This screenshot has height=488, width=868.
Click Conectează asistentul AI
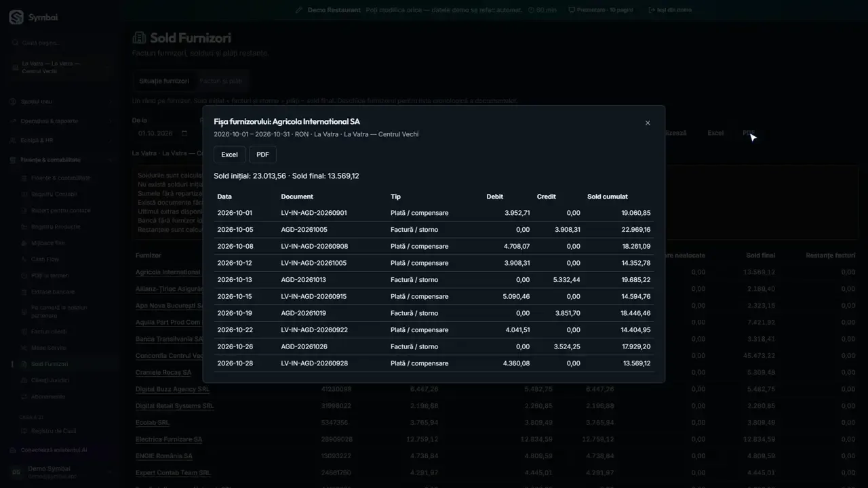[54, 450]
